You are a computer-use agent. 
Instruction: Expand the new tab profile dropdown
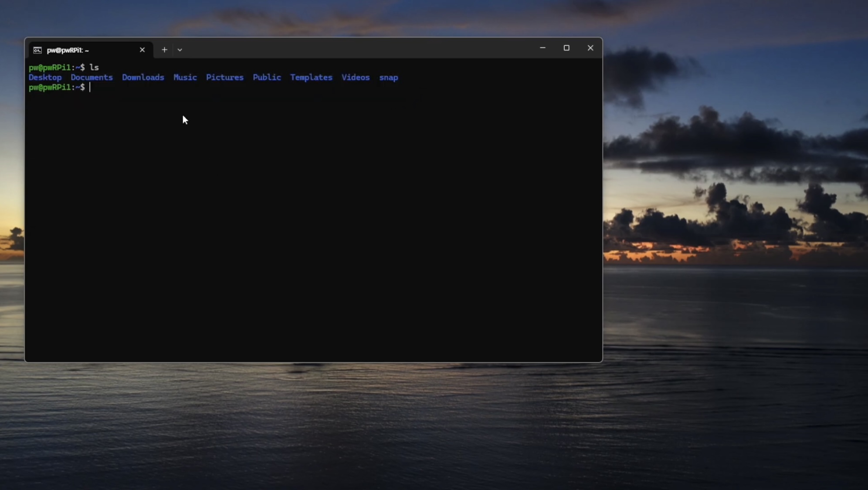(180, 50)
